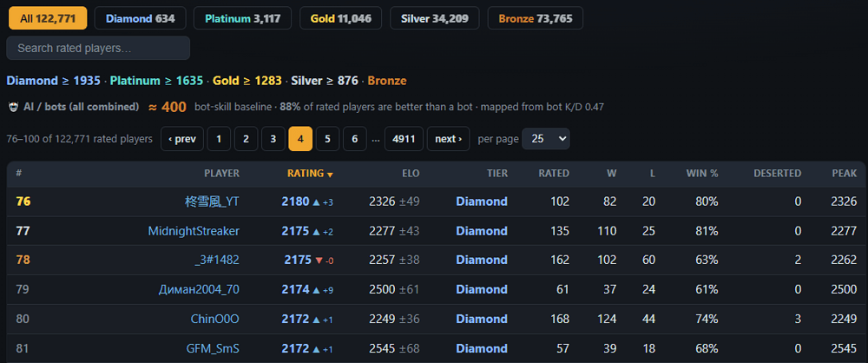Open ChinO0O's player profile link

[x=215, y=320]
